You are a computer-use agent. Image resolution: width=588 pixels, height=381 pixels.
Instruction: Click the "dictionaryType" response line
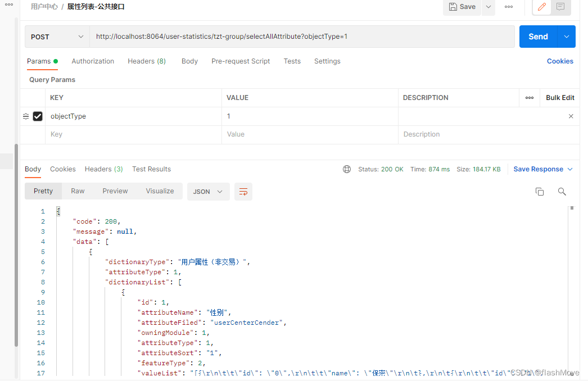click(178, 262)
